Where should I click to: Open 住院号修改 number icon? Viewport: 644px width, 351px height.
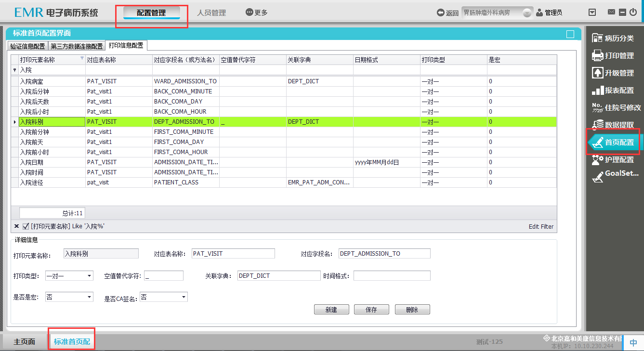pyautogui.click(x=597, y=107)
